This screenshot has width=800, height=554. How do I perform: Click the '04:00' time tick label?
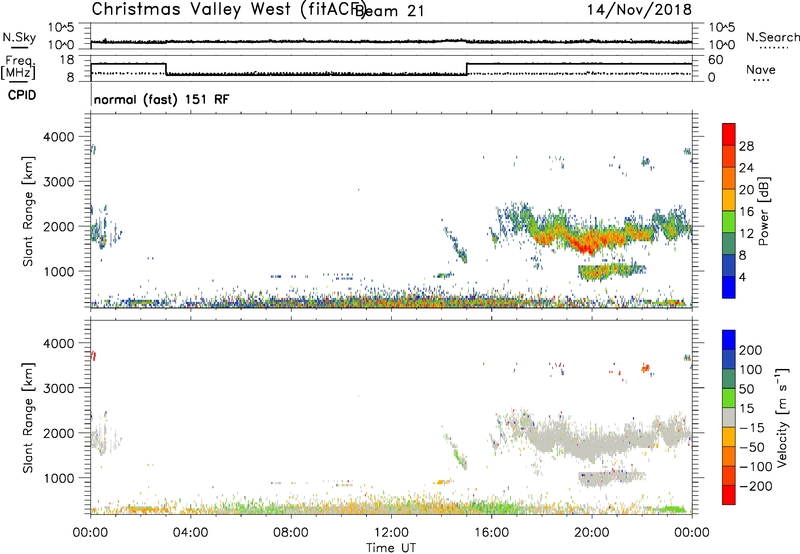190,533
